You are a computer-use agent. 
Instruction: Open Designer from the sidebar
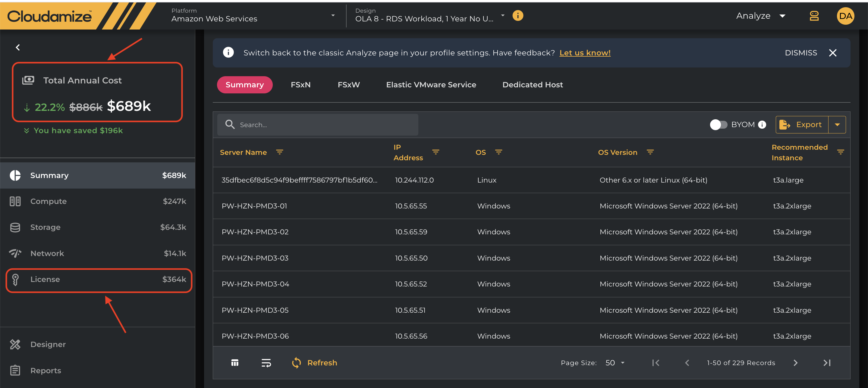98,344
